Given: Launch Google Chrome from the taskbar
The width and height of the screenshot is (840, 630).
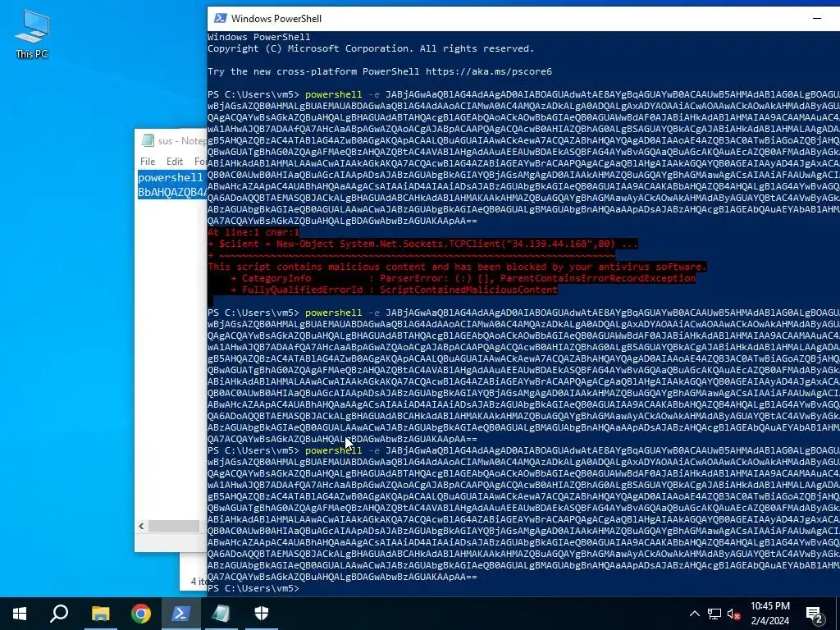Looking at the screenshot, I should 141,614.
